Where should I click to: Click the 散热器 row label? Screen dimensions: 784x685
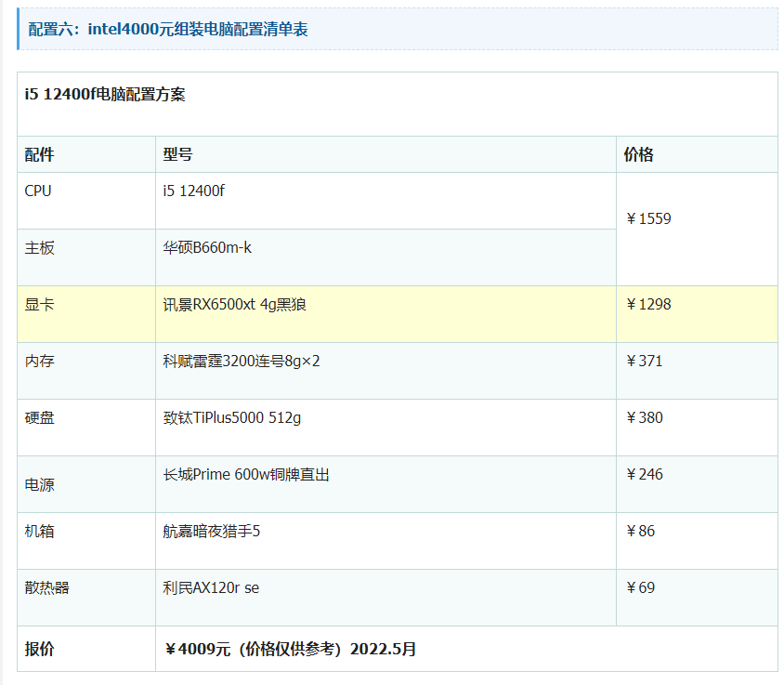point(47,587)
